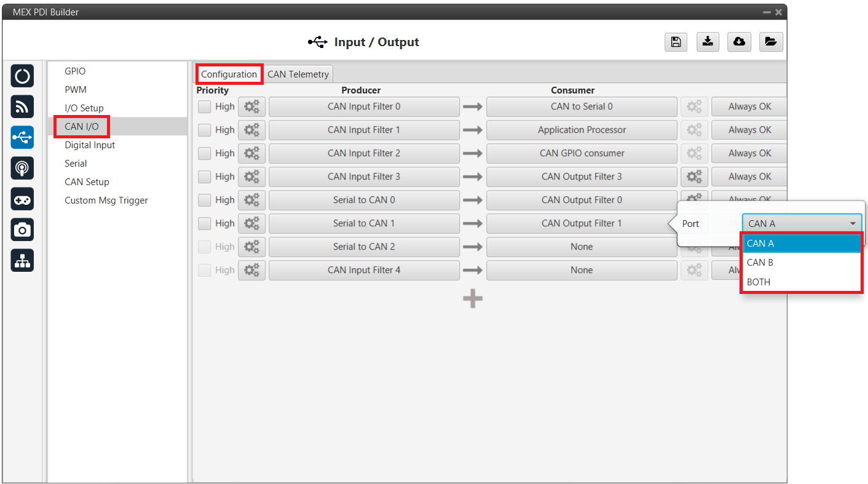Toggle High priority checkbox for Serial to CAN 0

[205, 200]
